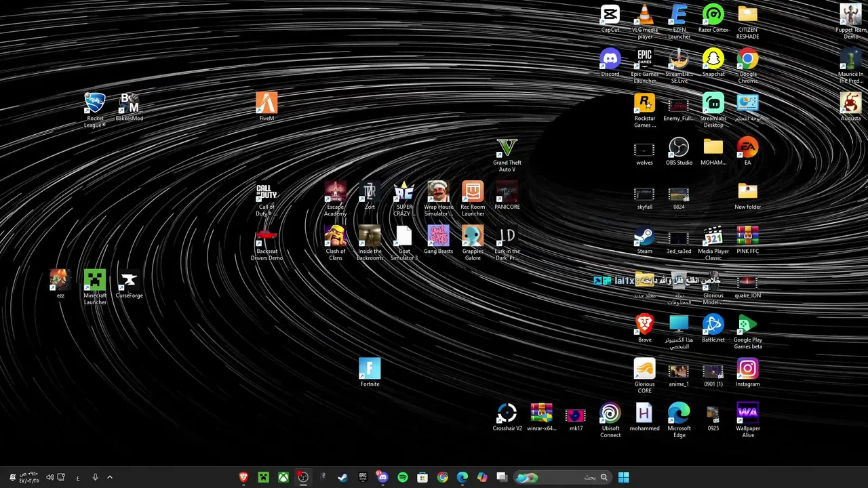Open the volume control in system tray
This screenshot has height=488, width=868.
(x=50, y=477)
